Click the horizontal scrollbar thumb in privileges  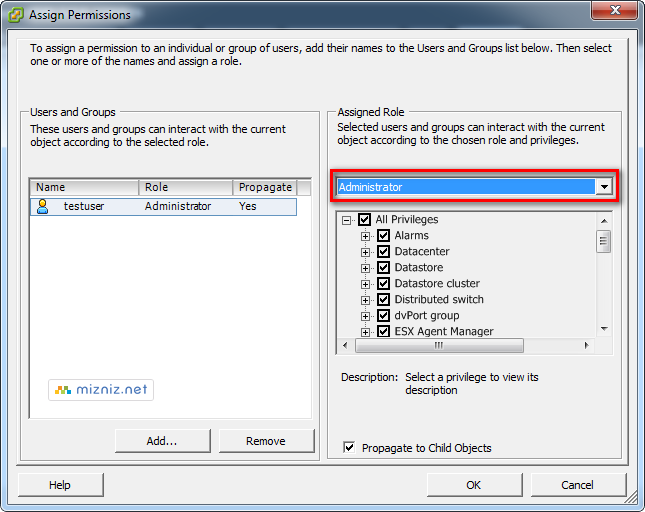point(439,345)
